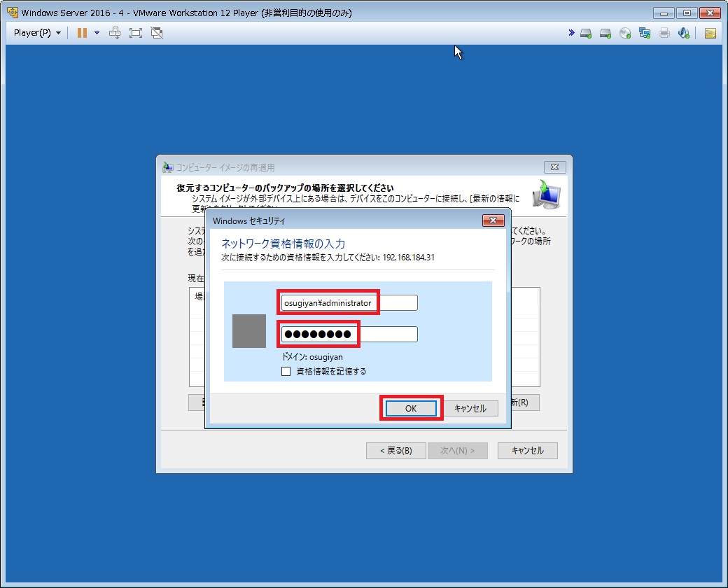Screen dimensions: 728x588
Task: Click the sound card device icon
Action: tap(683, 33)
